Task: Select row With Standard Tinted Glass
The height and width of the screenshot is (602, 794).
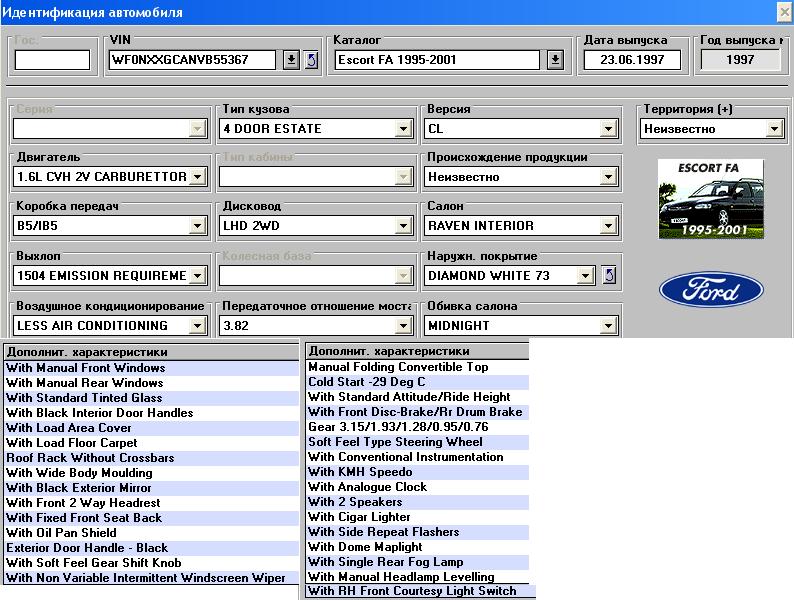Action: (151, 398)
